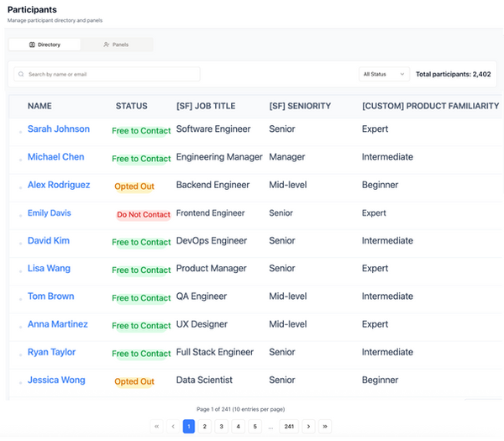This screenshot has width=504, height=441.
Task: Click the Software Engineer job title cell
Action: 213,129
